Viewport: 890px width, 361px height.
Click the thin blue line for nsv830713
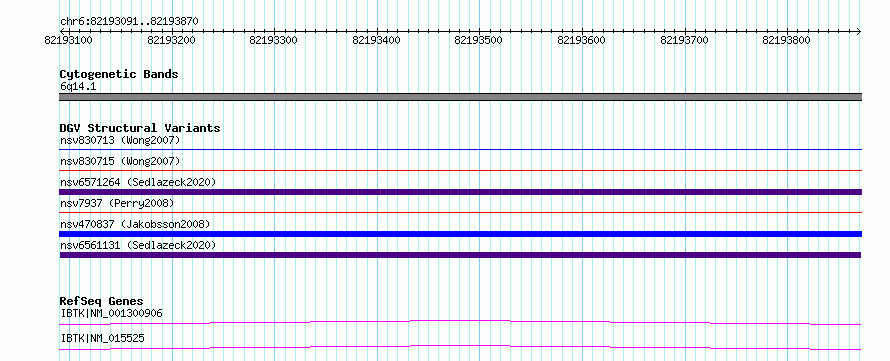click(460, 150)
